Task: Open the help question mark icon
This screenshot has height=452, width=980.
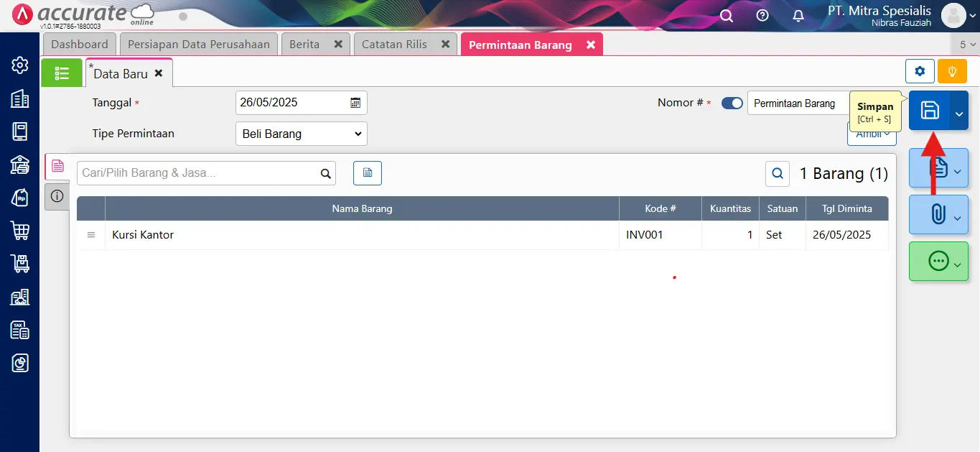Action: point(762,16)
